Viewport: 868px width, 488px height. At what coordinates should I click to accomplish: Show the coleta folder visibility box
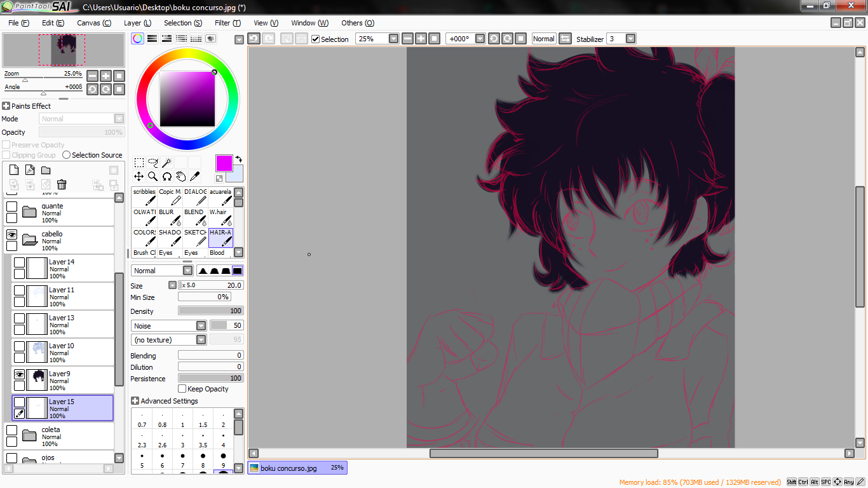point(11,430)
